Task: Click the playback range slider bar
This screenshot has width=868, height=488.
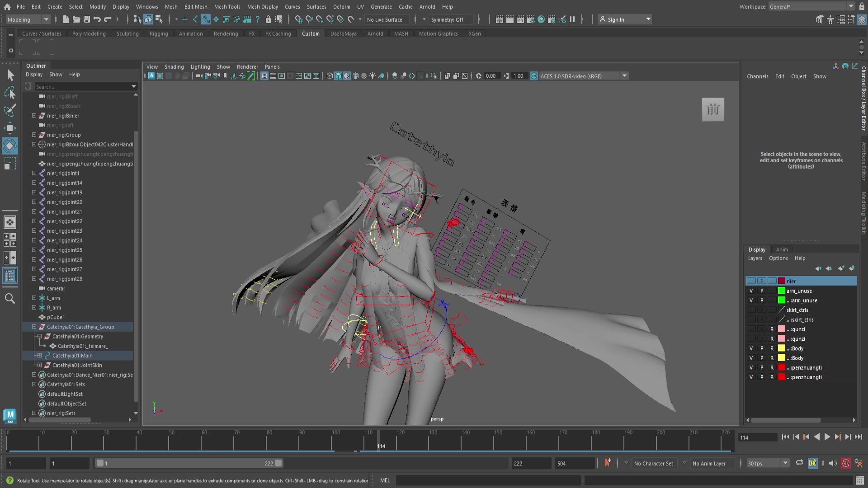Action: point(189,463)
